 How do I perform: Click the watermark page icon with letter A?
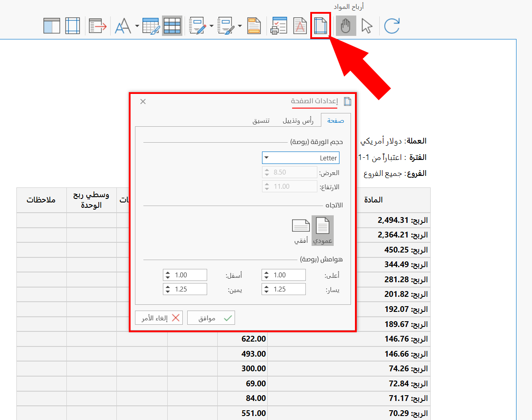click(300, 26)
